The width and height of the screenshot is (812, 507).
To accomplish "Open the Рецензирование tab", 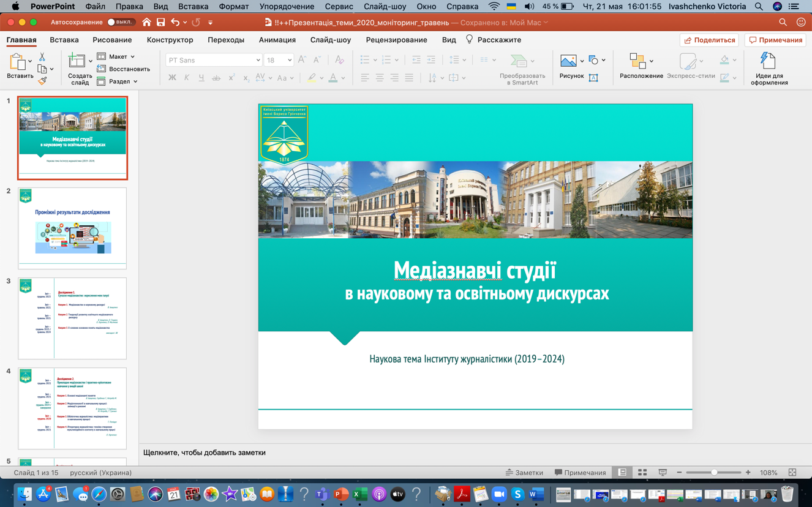I will pos(396,40).
